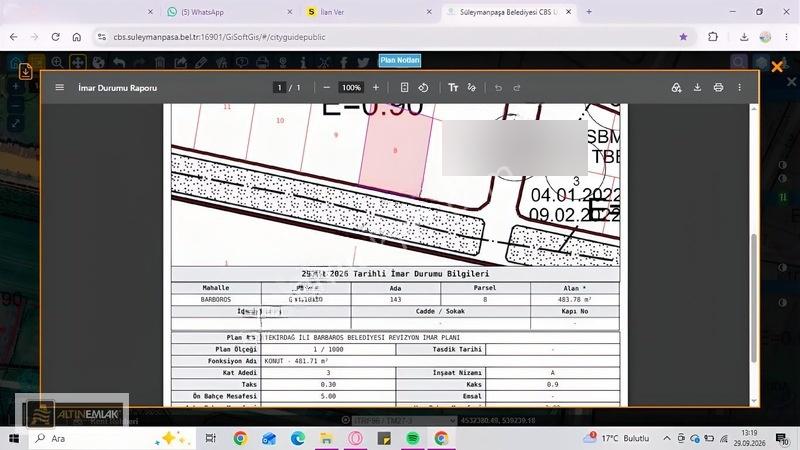Open the Chrome three-dot menu

pyautogui.click(x=786, y=37)
